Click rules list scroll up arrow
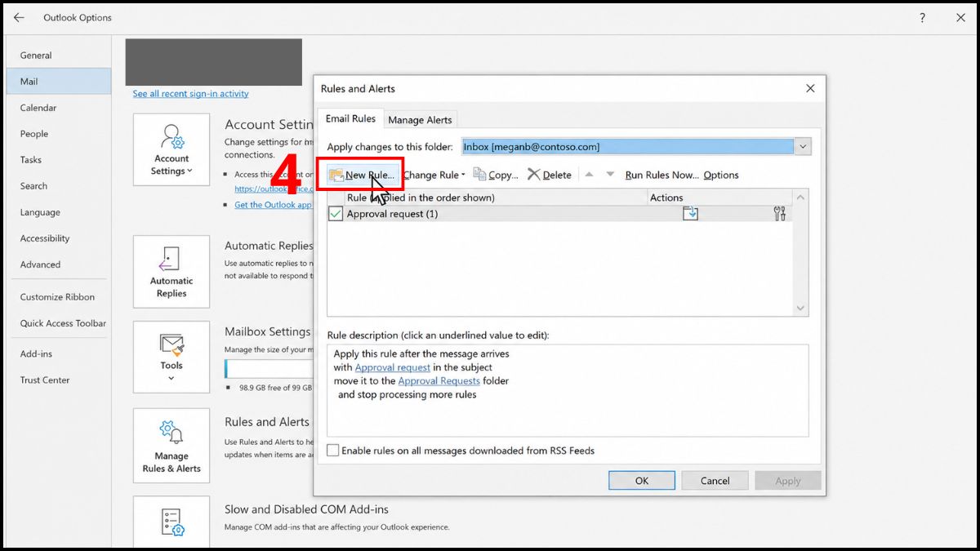The width and height of the screenshot is (980, 551). coord(801,198)
